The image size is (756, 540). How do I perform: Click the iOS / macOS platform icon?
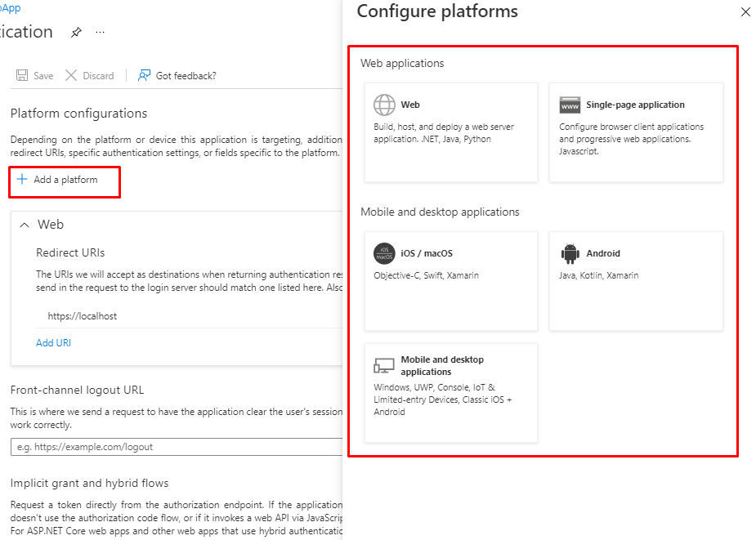click(384, 253)
